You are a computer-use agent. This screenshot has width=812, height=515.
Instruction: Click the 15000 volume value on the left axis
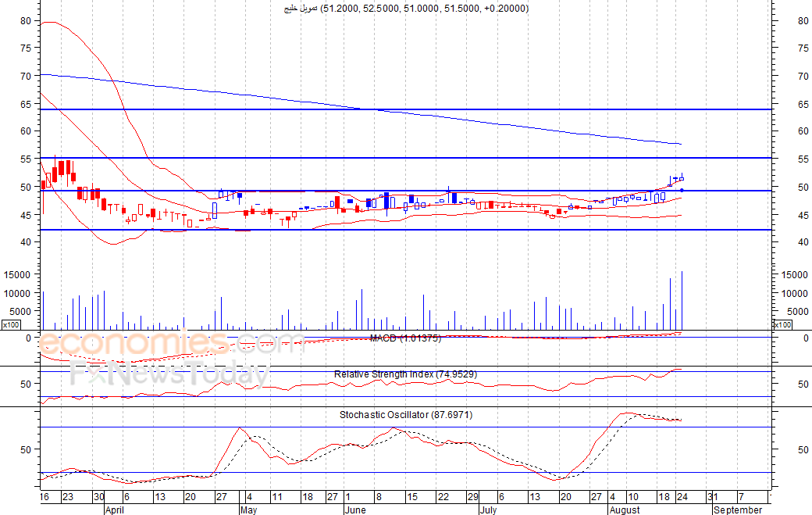(17, 274)
